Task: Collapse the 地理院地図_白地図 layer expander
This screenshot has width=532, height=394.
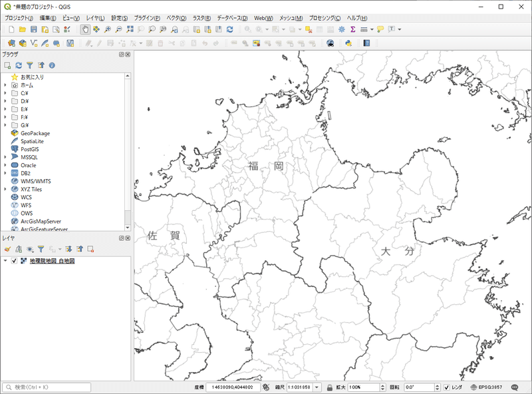Action: [5, 261]
